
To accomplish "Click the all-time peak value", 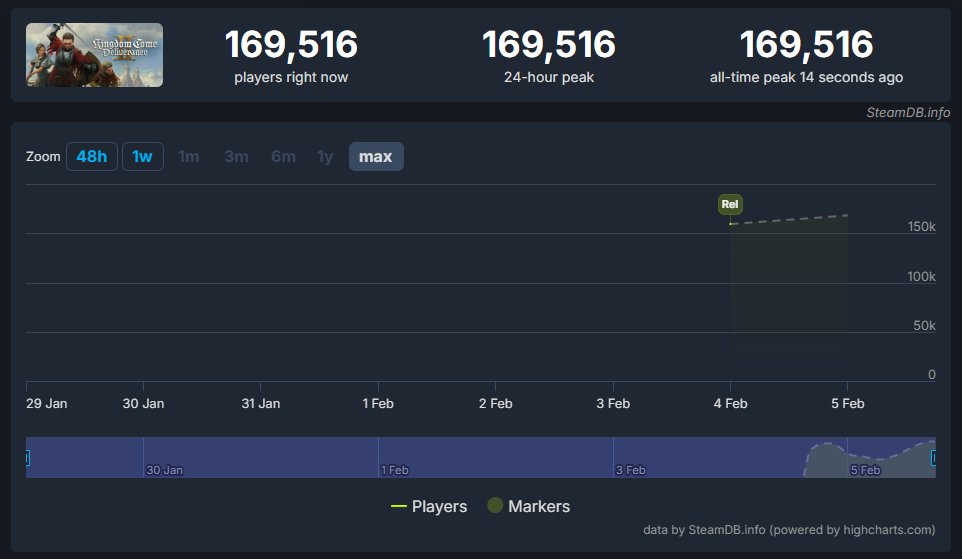I will pyautogui.click(x=806, y=45).
